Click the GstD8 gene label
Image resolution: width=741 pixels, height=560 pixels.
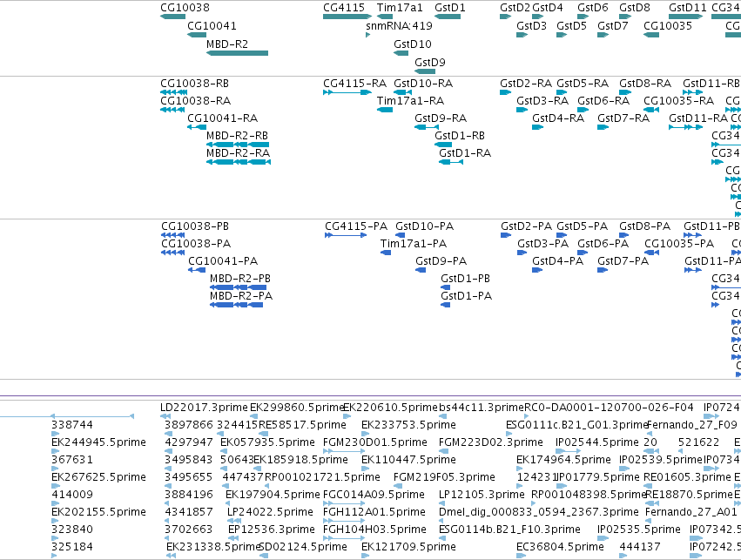point(634,8)
